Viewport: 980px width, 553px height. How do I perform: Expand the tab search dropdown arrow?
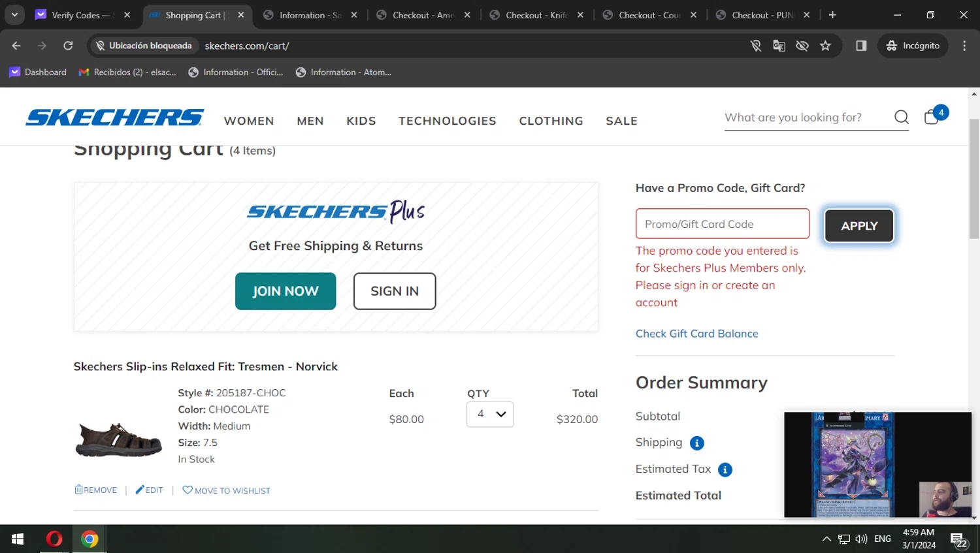(x=14, y=14)
